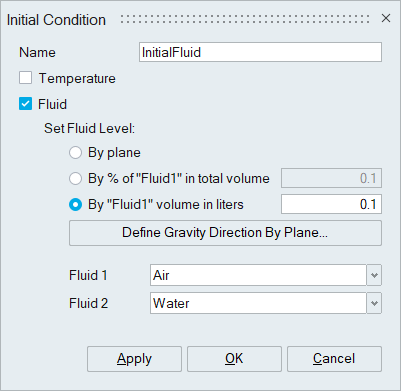Click the liters volume input field
This screenshot has height=391, width=401.
tap(331, 204)
